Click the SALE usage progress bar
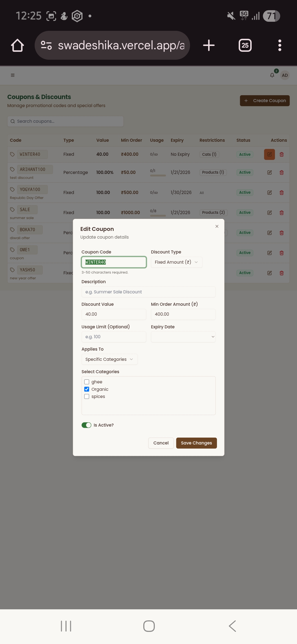Viewport: 297px width, 644px height. [158, 216]
